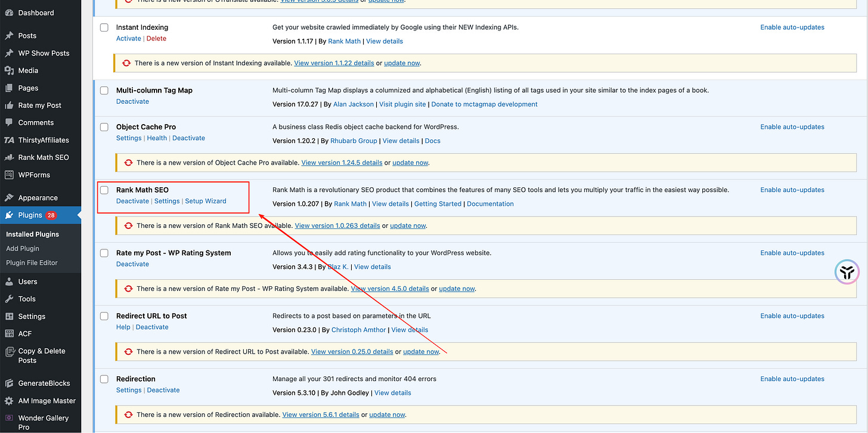Viewport: 868px width, 433px height.
Task: Click the WP Show Posts pin icon
Action: coord(9,53)
